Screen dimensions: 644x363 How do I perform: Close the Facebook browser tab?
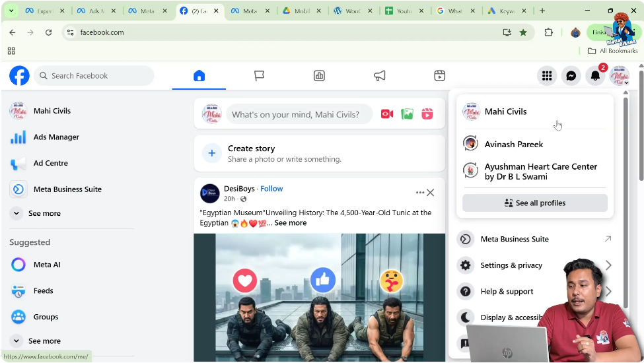[x=216, y=11]
